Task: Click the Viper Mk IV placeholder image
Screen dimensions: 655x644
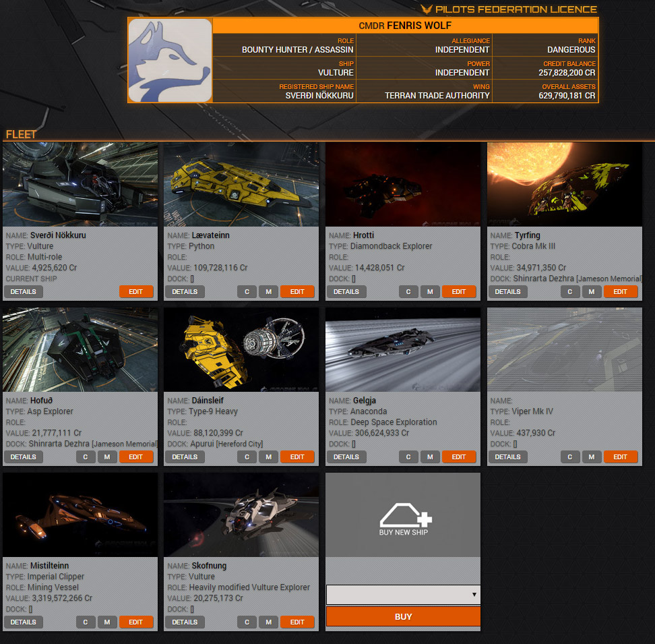Action: point(564,350)
